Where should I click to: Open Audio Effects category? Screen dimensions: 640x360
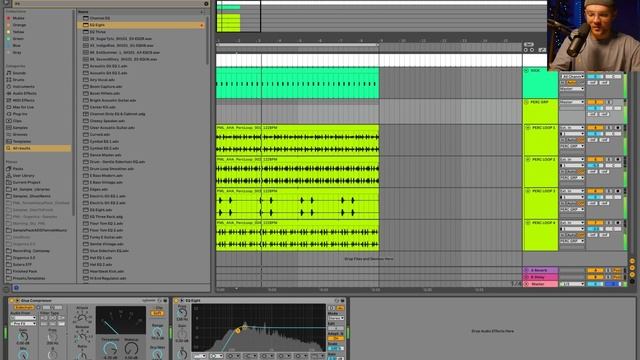click(x=24, y=93)
